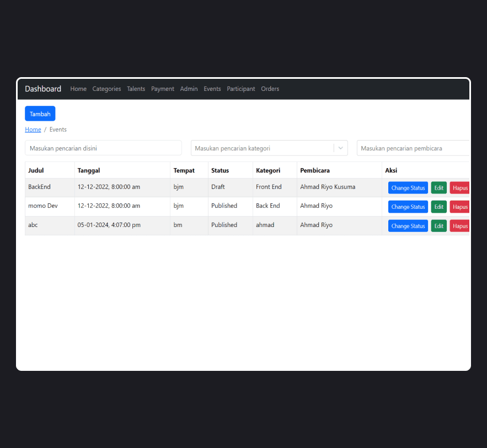The image size is (487, 448).
Task: Open the pencarian pembicara select box
Action: tap(413, 148)
